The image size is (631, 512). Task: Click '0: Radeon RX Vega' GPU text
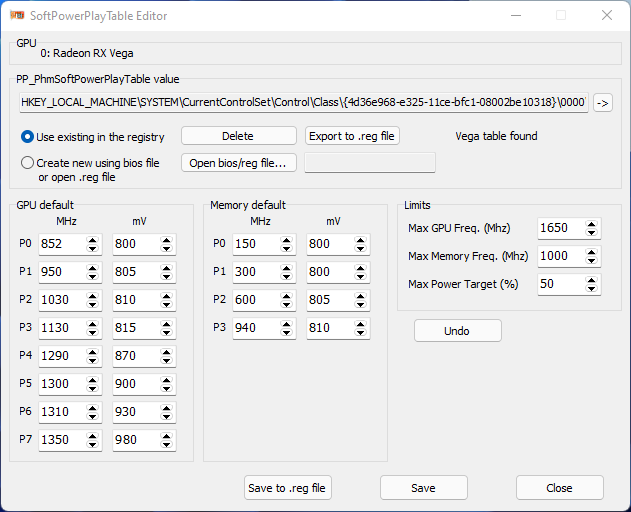tap(87, 53)
